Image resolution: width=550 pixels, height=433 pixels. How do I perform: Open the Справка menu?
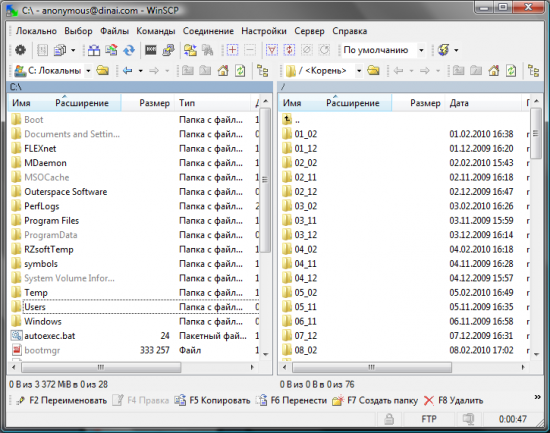[350, 31]
